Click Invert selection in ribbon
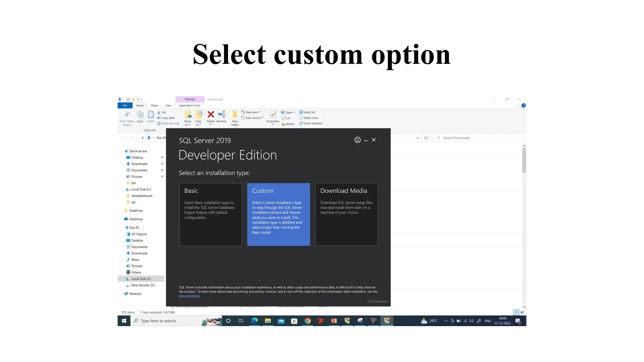Image resolution: width=644 pixels, height=362 pixels. coord(311,123)
